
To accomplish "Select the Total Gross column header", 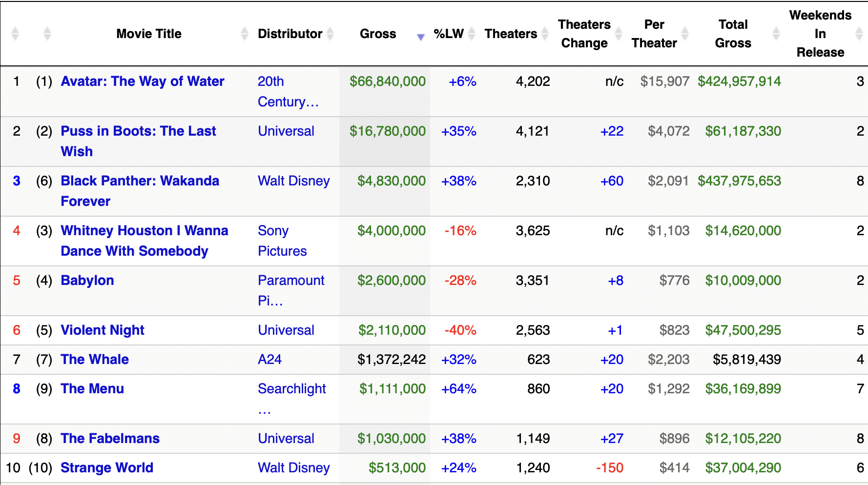I will (733, 34).
